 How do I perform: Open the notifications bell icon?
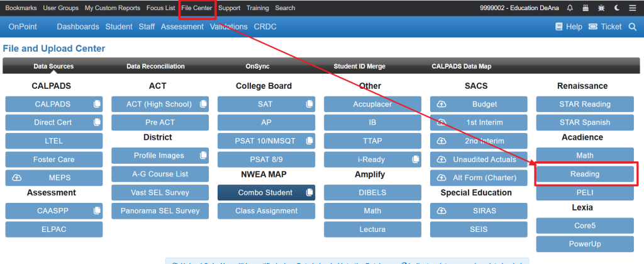[x=570, y=8]
